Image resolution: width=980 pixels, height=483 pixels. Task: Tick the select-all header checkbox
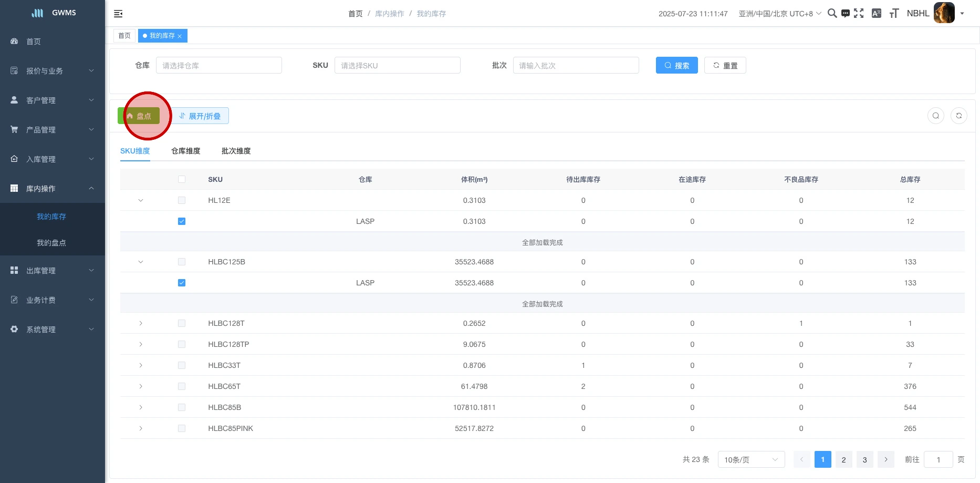tap(182, 179)
